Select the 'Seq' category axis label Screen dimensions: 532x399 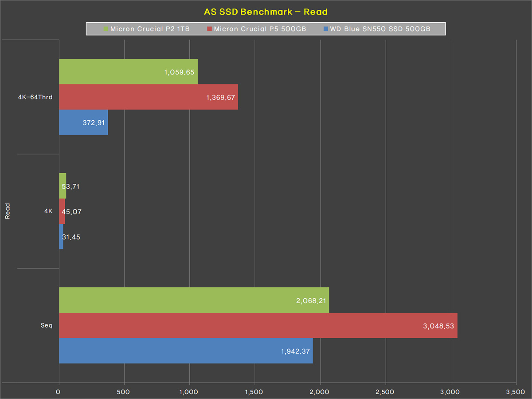[x=47, y=325]
